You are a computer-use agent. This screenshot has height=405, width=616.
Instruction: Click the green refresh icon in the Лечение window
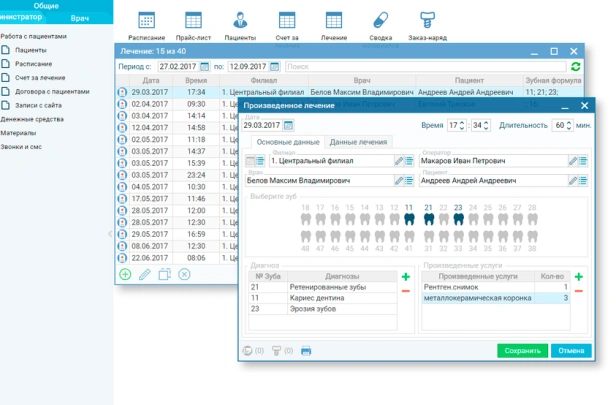(575, 66)
